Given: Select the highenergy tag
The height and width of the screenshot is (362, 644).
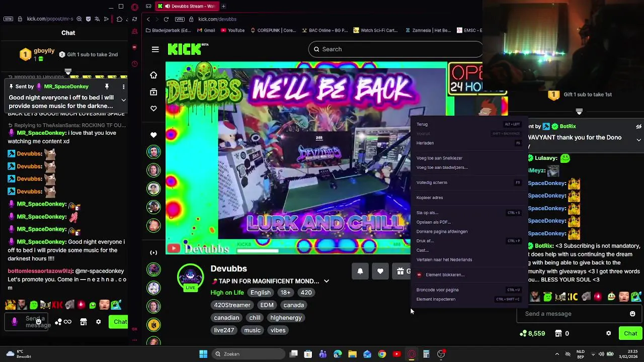Looking at the screenshot, I should point(286,318).
